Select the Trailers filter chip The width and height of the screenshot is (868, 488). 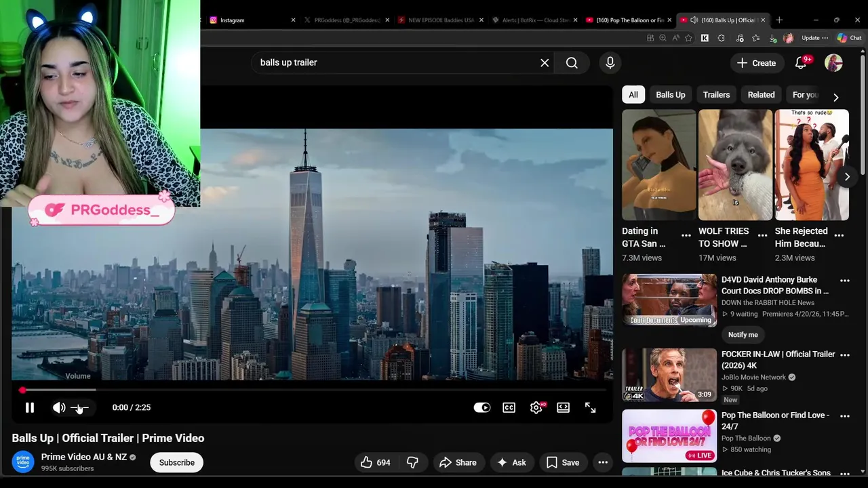(716, 95)
